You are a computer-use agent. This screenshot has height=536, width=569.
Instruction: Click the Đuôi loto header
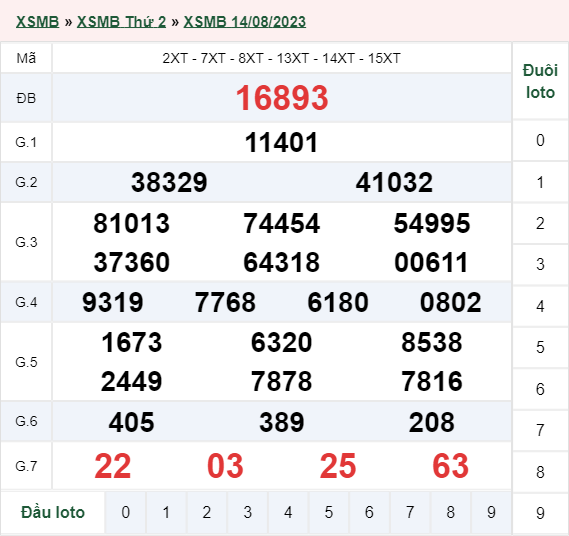coord(540,81)
